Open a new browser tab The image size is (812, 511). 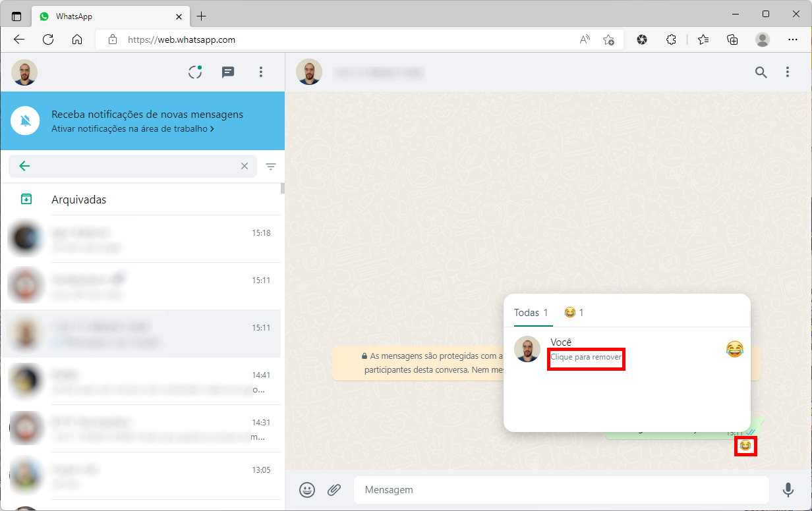pos(202,16)
